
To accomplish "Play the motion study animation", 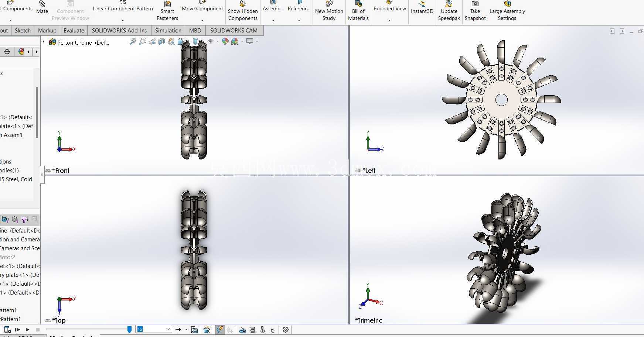I will coord(27,330).
